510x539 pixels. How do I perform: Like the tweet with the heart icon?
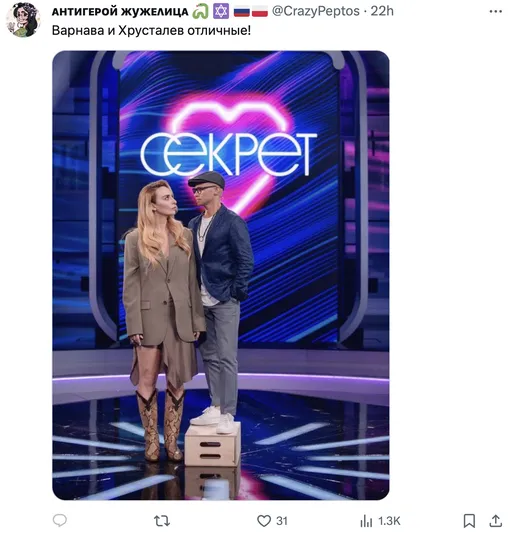[x=264, y=521]
